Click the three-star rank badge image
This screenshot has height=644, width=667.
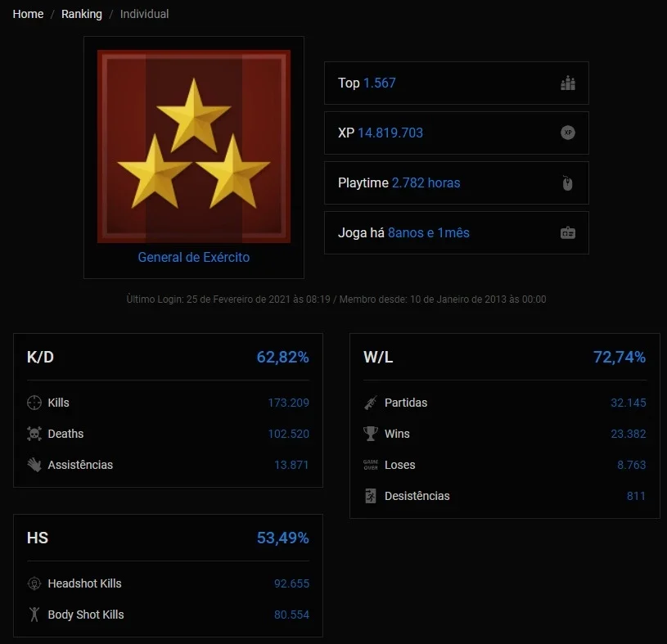point(194,146)
